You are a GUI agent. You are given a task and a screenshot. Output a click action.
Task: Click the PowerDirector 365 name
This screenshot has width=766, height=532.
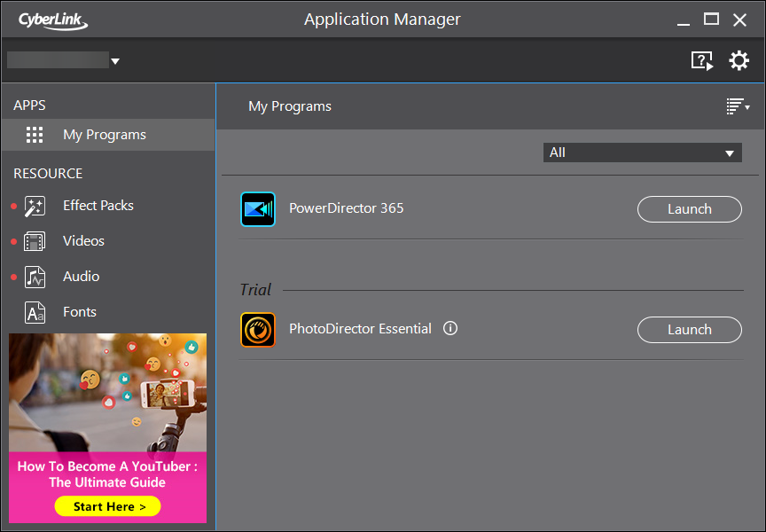pos(347,208)
